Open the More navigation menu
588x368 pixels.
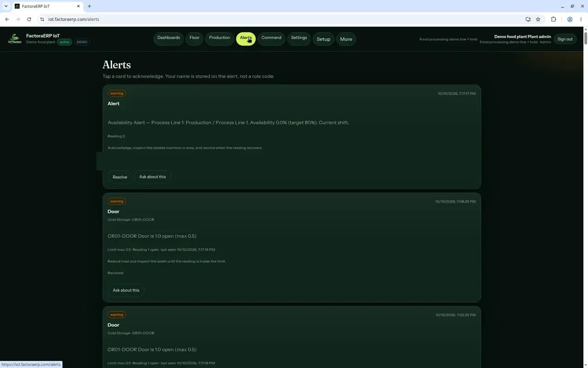pos(346,39)
